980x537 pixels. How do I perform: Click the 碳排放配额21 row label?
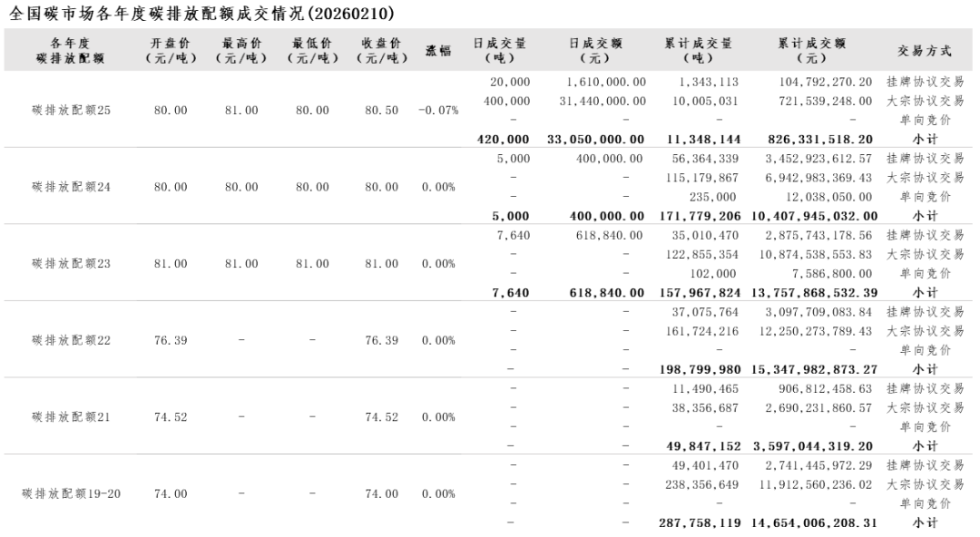point(71,417)
